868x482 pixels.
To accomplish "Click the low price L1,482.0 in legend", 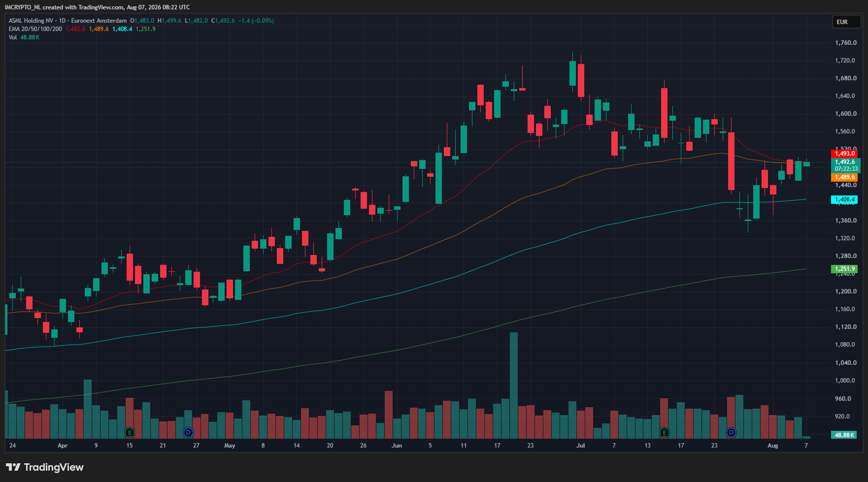I will [x=197, y=21].
